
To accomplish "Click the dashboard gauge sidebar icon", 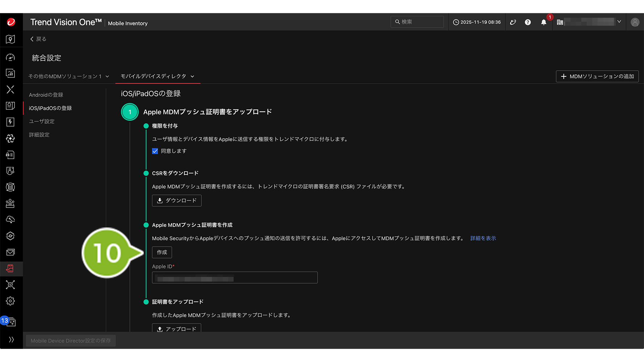I will [11, 57].
